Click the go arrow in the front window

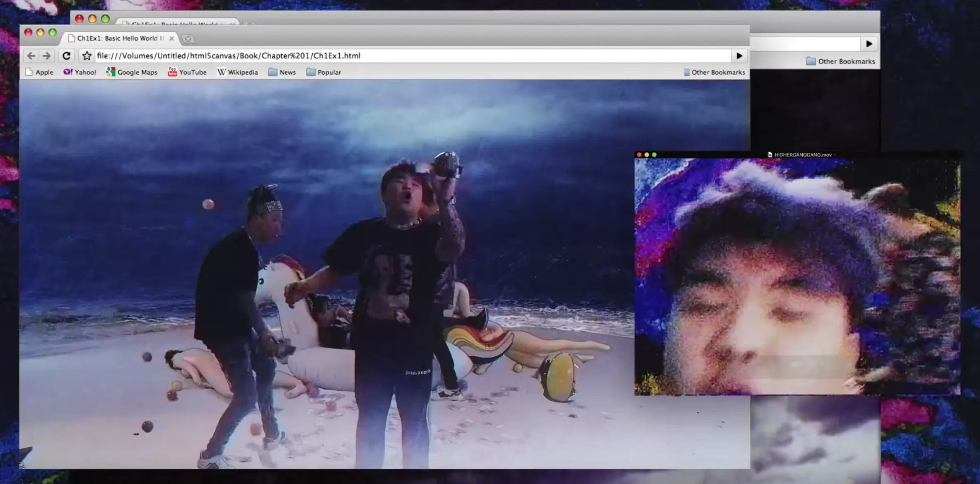pos(739,56)
